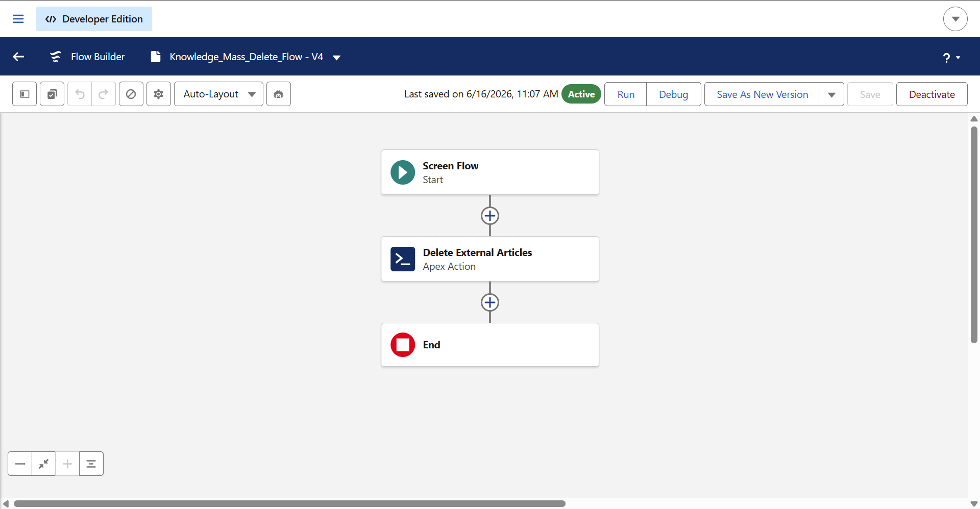Screen dimensions: 980x509
Task: Open the Auto-Layout dropdown
Action: pyautogui.click(x=218, y=94)
